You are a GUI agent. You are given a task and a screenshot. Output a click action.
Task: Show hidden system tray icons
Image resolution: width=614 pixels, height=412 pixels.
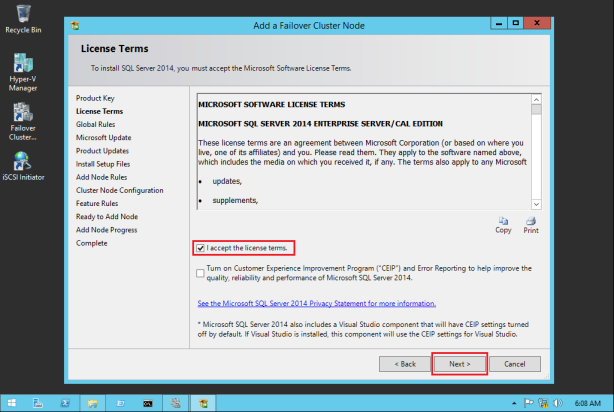tap(514, 403)
